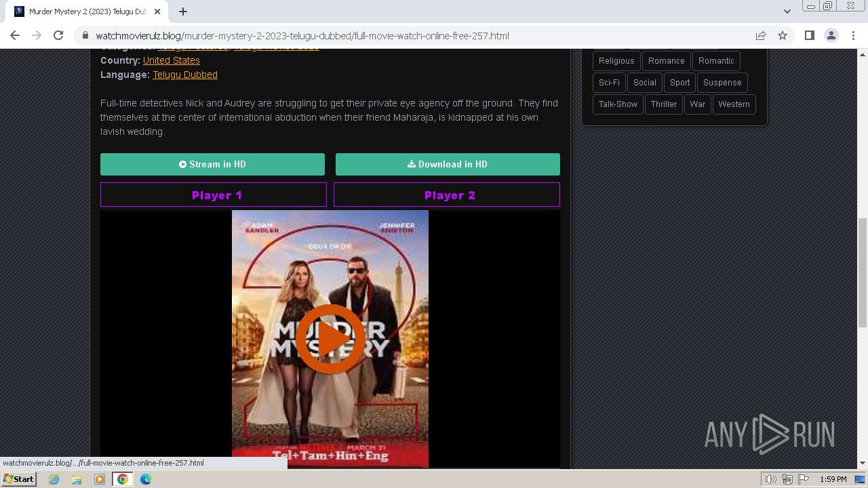
Task: Open File Explorer from taskbar
Action: pyautogui.click(x=77, y=479)
